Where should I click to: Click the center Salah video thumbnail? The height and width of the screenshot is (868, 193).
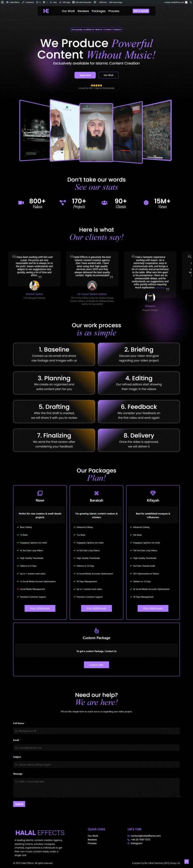point(96,132)
